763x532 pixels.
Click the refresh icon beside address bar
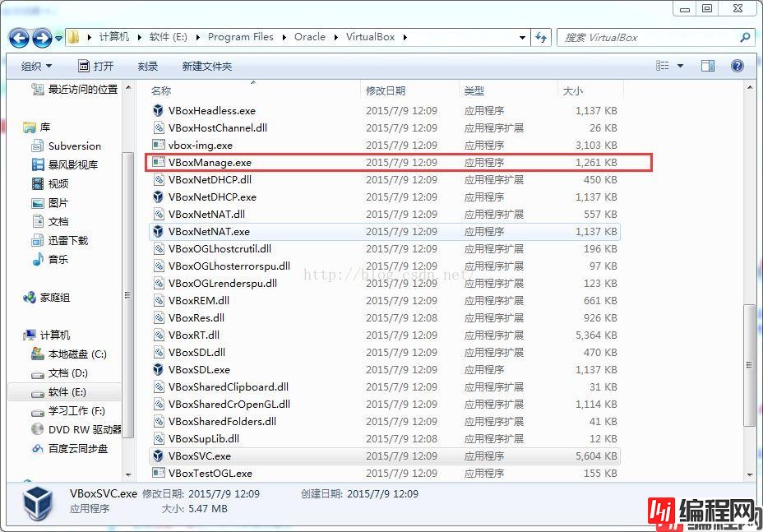click(x=541, y=37)
